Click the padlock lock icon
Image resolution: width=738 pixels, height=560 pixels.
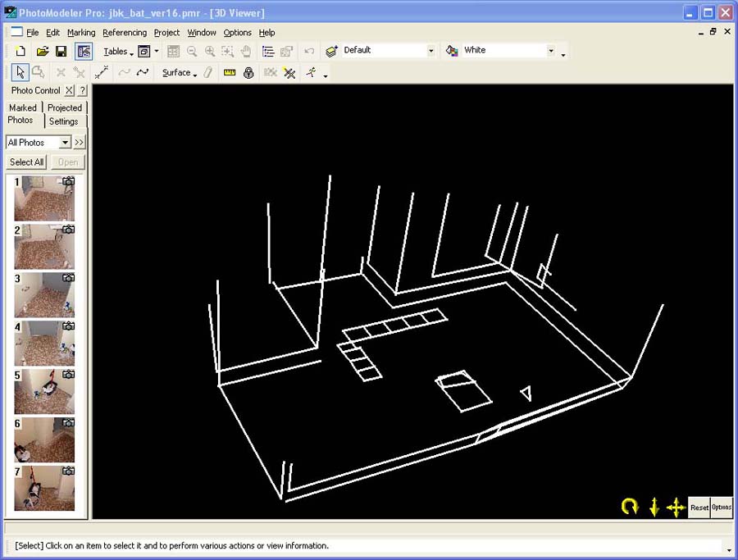click(x=248, y=72)
